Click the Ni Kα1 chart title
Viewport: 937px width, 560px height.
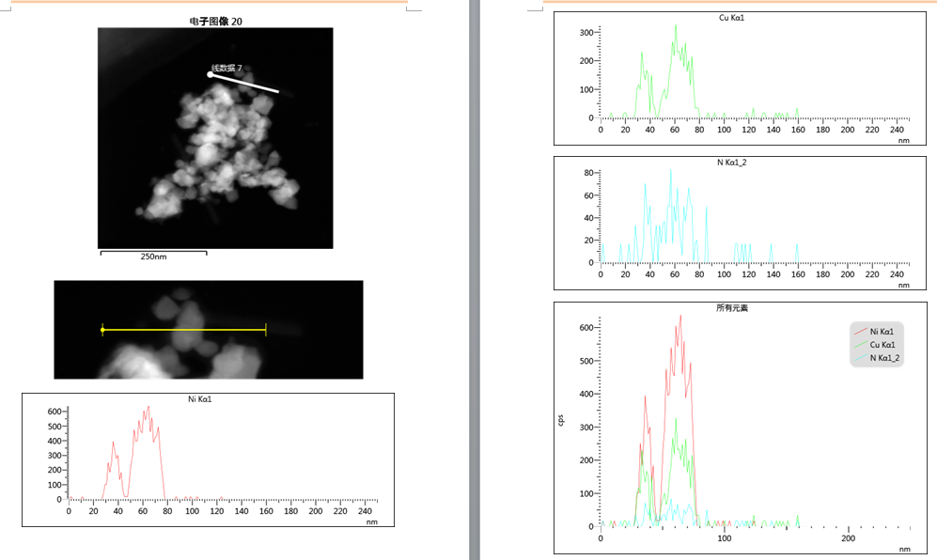(x=199, y=399)
